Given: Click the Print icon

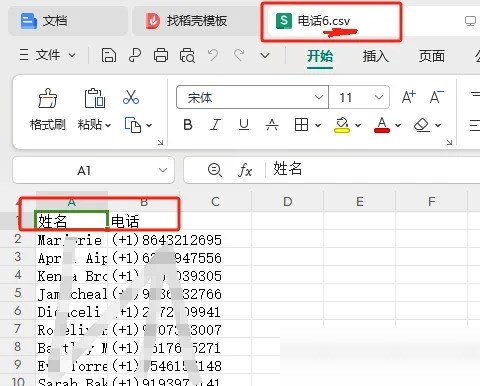Looking at the screenshot, I should (x=161, y=55).
